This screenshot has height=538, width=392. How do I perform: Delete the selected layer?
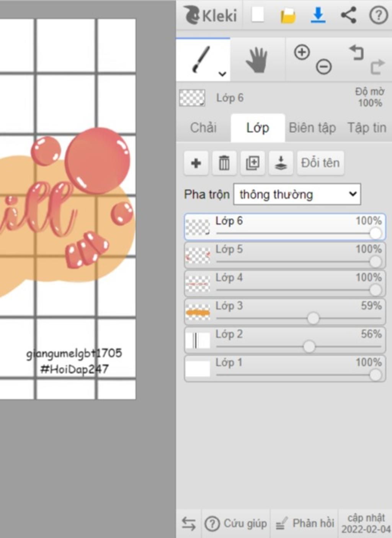[x=224, y=163]
